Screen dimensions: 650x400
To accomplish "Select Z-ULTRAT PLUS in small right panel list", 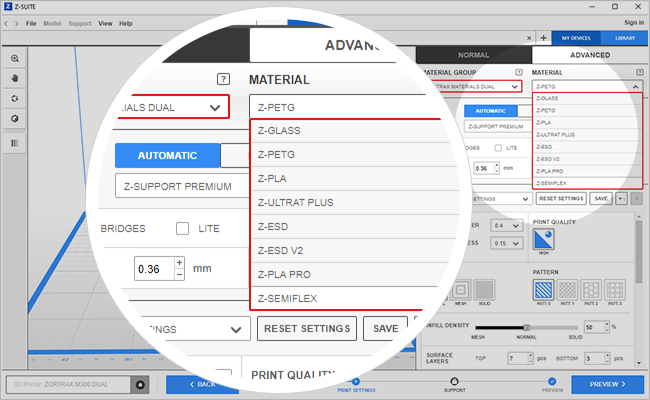I will point(587,135).
